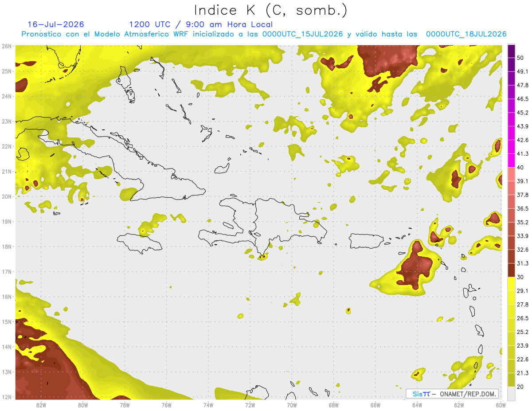Click the colorbar value 21.3
This screenshot has width=532, height=411.
pos(523,373)
